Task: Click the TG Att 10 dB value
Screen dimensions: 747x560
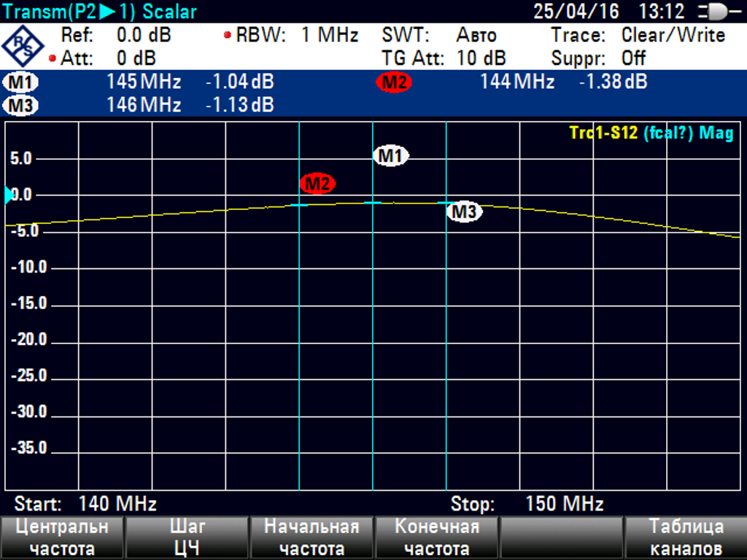Action: pos(444,58)
